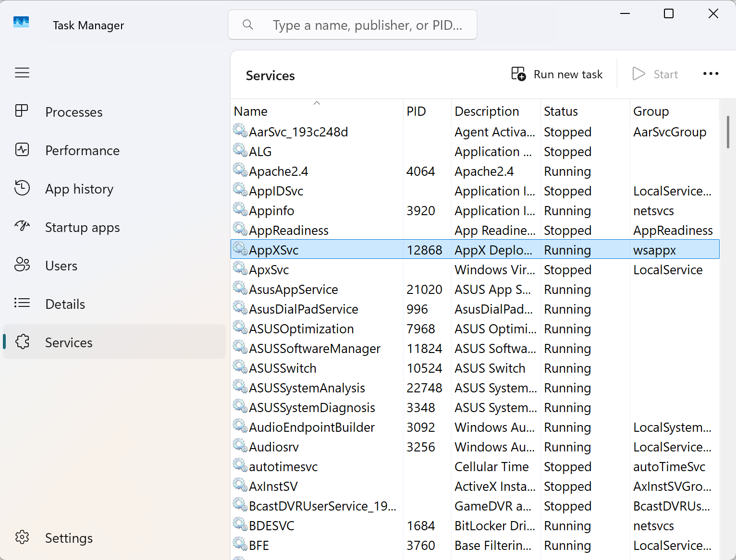
Task: Select the AppIDSvc service row
Action: click(475, 191)
